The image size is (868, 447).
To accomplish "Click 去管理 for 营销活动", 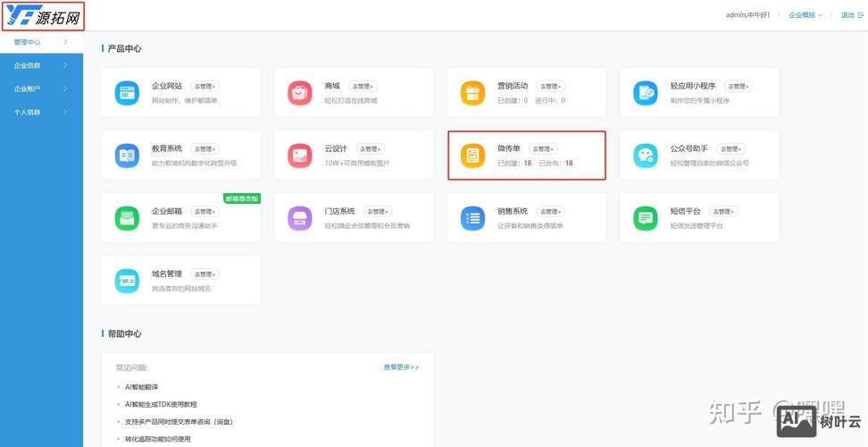I will [551, 87].
